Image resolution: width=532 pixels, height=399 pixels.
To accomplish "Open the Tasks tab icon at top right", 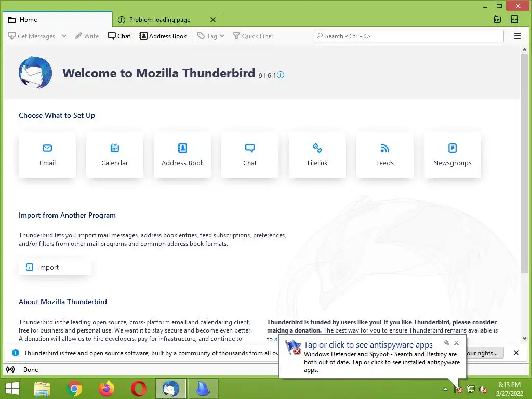I will (515, 19).
